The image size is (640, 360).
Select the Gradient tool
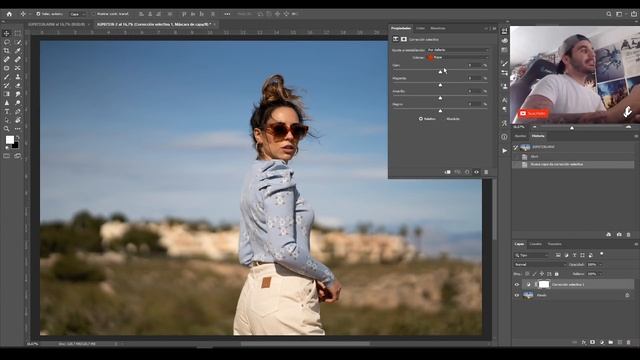click(x=7, y=94)
